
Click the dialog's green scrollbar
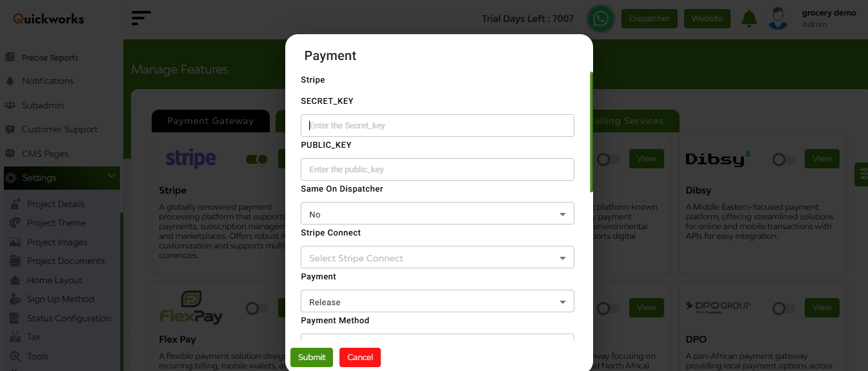pos(591,132)
